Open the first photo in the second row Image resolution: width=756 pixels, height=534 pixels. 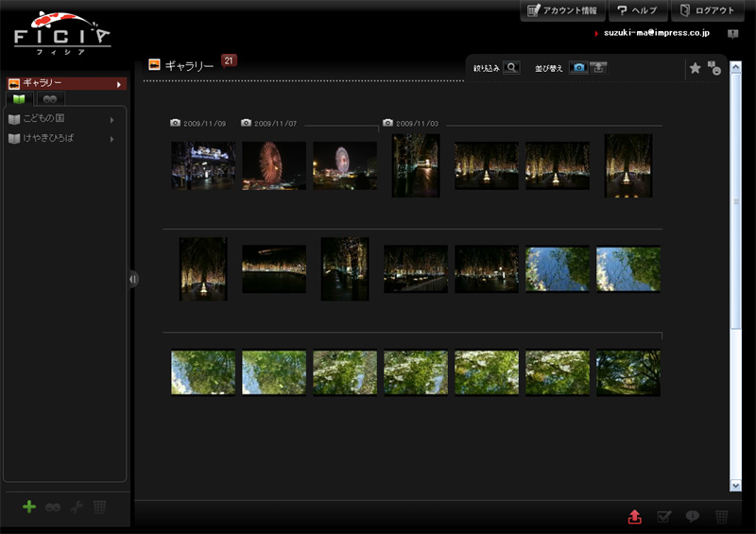point(203,268)
